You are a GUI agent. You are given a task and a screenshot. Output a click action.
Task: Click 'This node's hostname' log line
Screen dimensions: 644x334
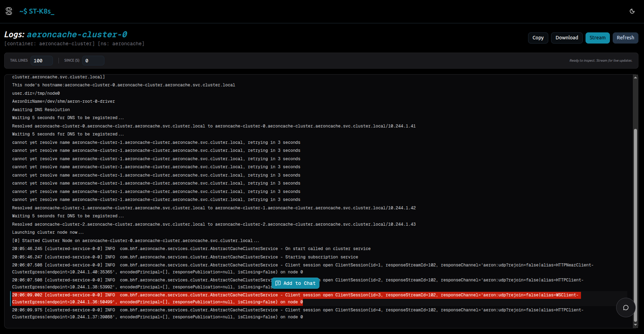pyautogui.click(x=124, y=85)
